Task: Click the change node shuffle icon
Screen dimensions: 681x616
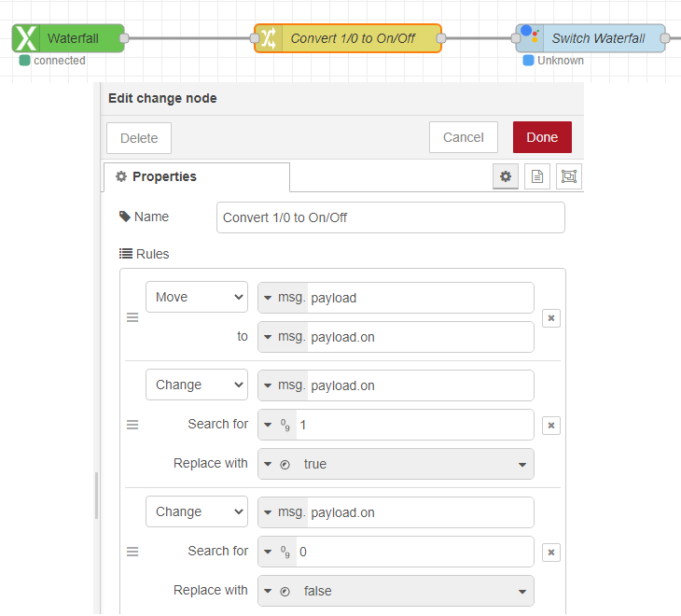Action: pyautogui.click(x=269, y=38)
